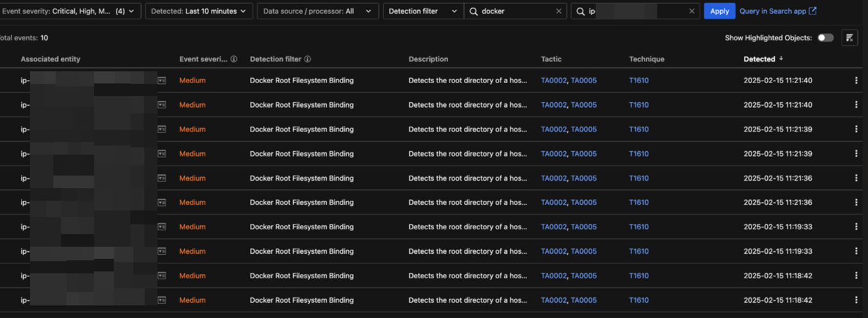Click the info icon beside Event severity header
The height and width of the screenshot is (318, 868).
(x=234, y=59)
